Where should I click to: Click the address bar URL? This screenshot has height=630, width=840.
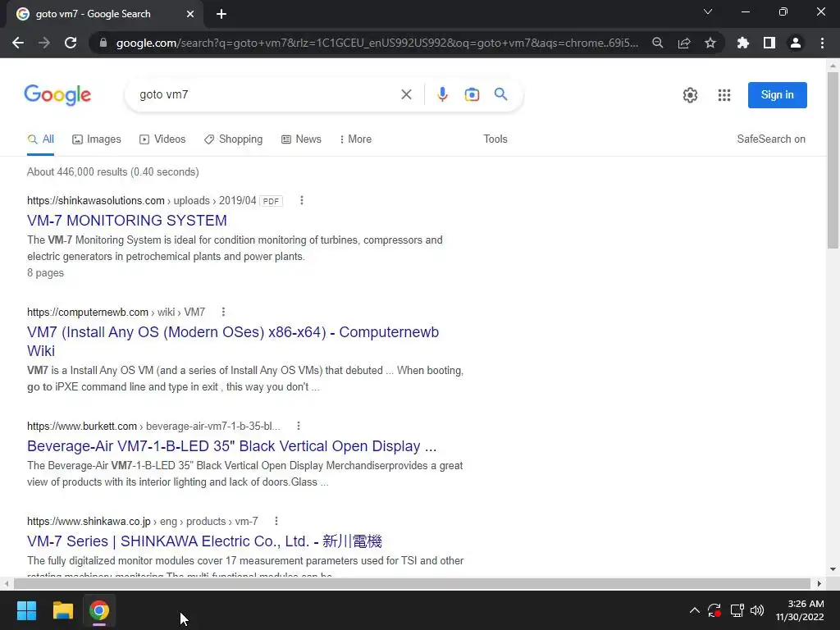tap(377, 43)
